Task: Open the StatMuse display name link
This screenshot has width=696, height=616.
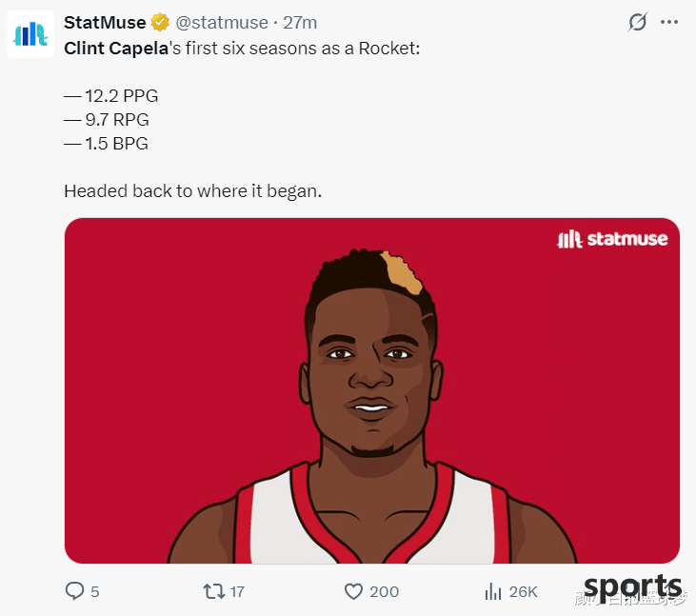Action: 105,22
